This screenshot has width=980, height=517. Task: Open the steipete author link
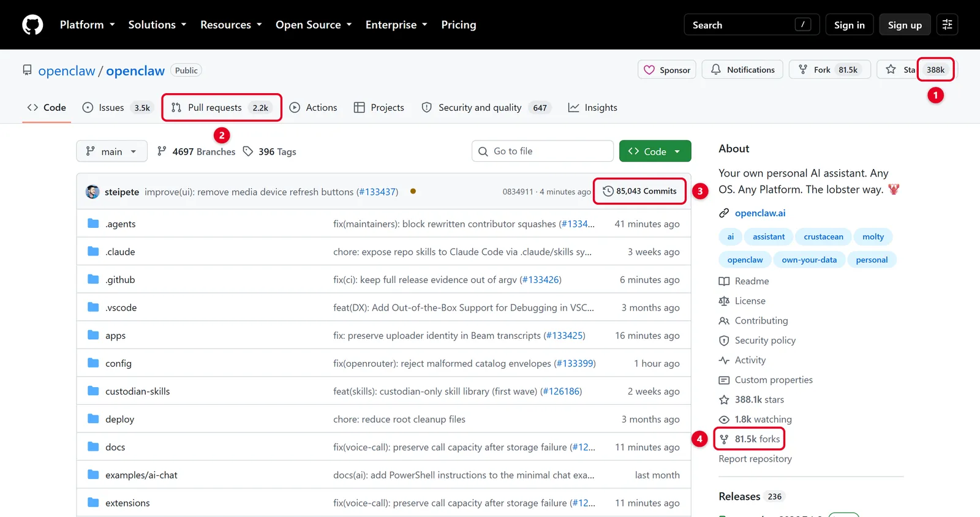(122, 192)
